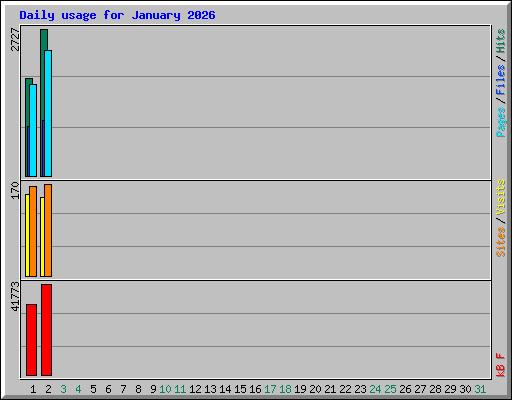Click the 170 visits axis value
Image resolution: width=512 pixels, height=400 pixels.
pos(15,190)
